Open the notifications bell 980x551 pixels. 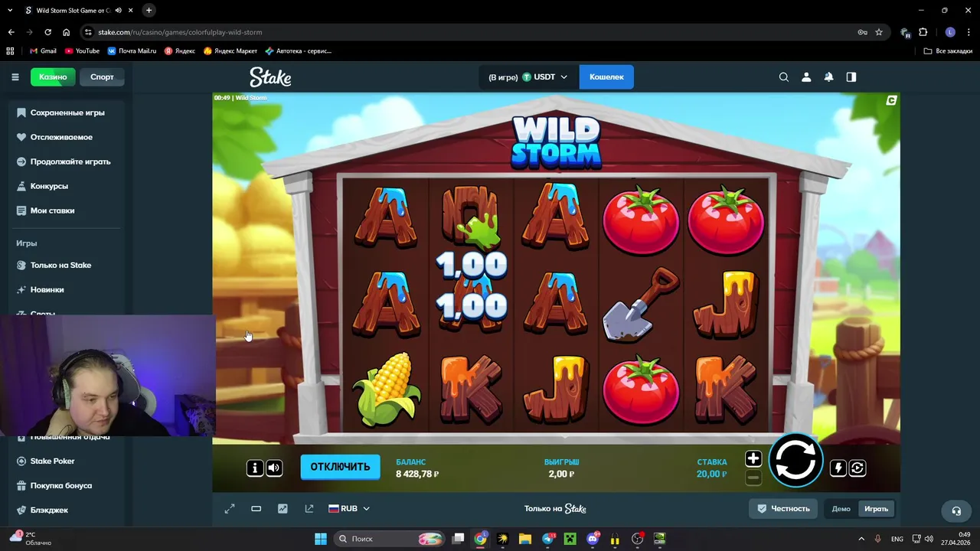point(828,77)
